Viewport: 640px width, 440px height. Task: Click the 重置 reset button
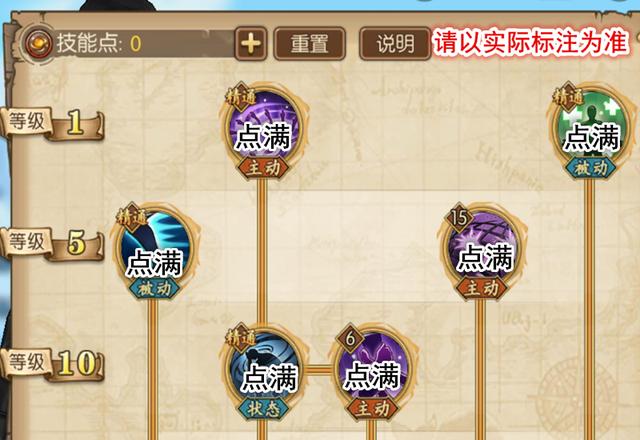pos(309,44)
